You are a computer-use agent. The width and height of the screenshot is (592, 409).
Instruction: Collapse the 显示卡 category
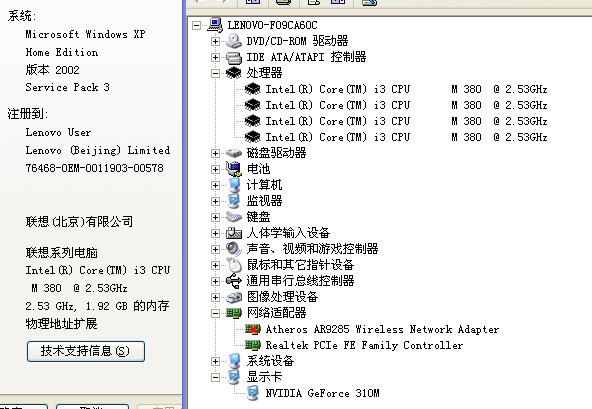(x=215, y=377)
